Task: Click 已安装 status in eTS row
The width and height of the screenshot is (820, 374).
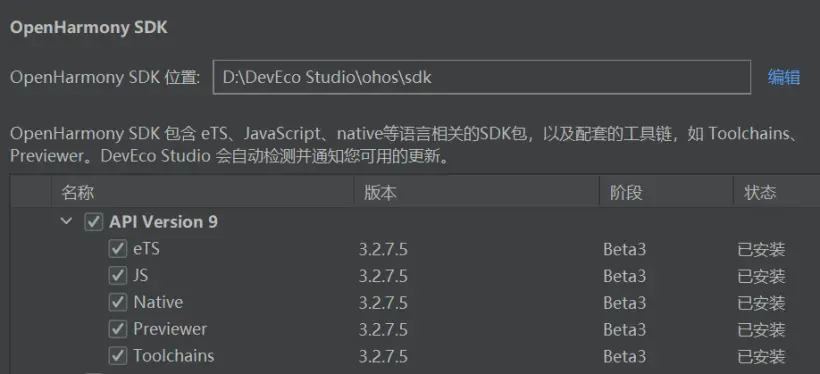Action: coord(761,250)
